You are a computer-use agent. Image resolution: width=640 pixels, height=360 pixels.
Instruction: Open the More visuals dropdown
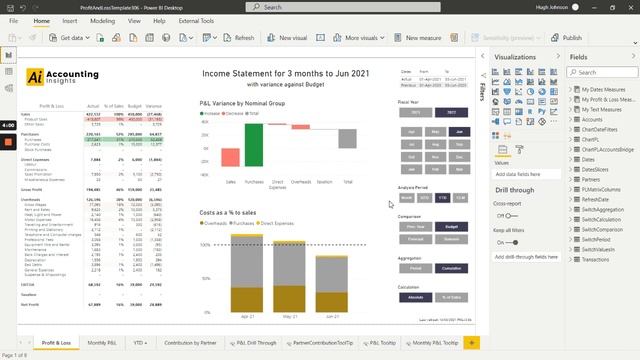(359, 38)
